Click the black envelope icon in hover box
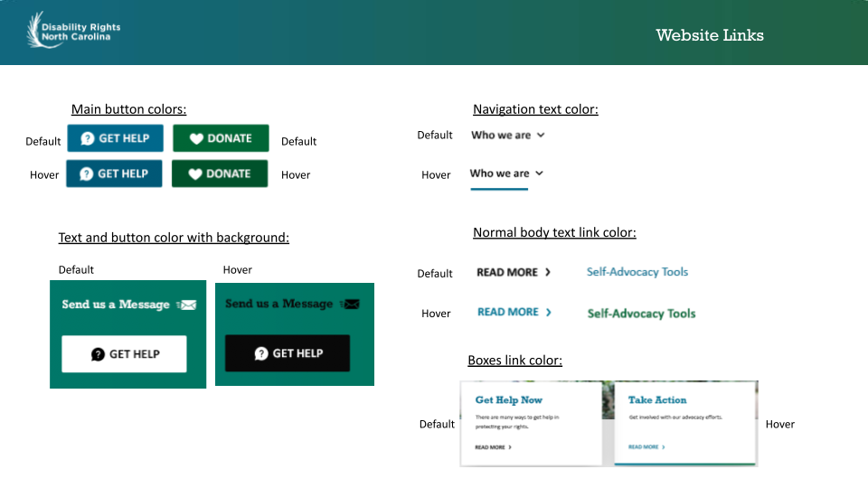 coord(350,304)
